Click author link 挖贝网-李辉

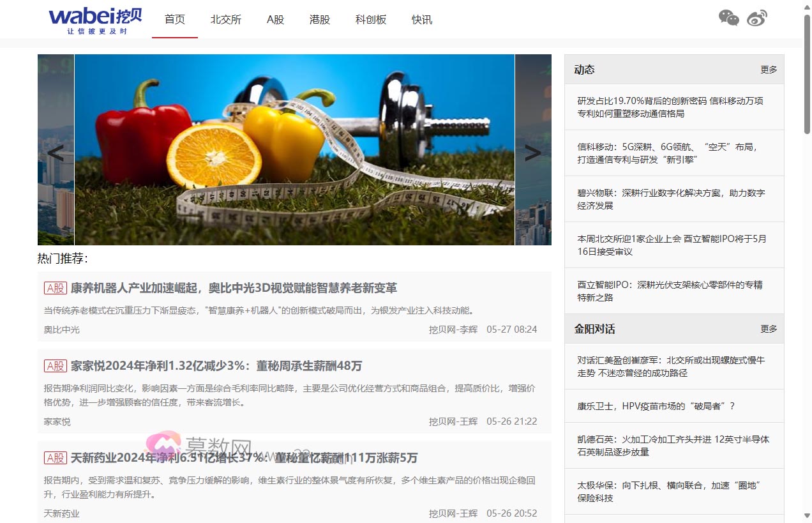coord(455,330)
